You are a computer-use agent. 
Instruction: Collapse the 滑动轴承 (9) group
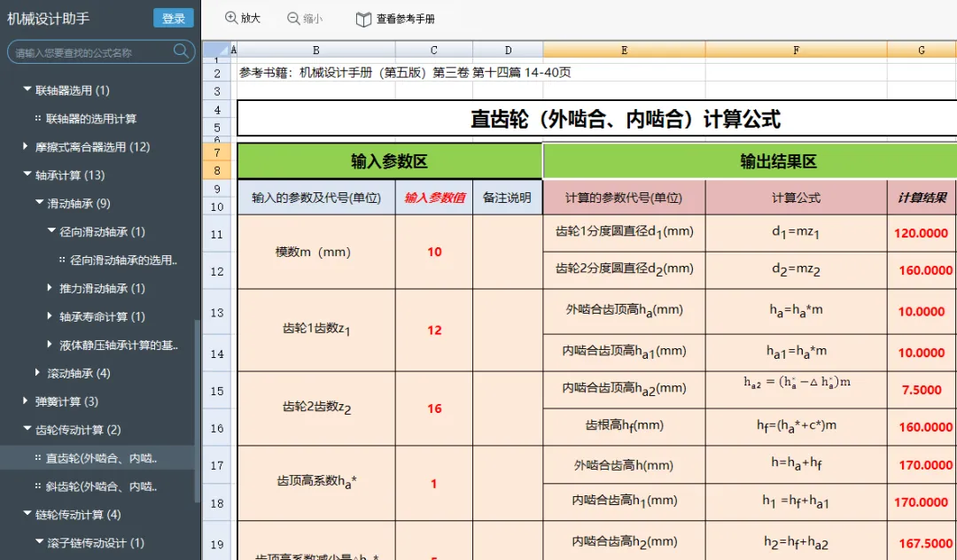point(39,203)
